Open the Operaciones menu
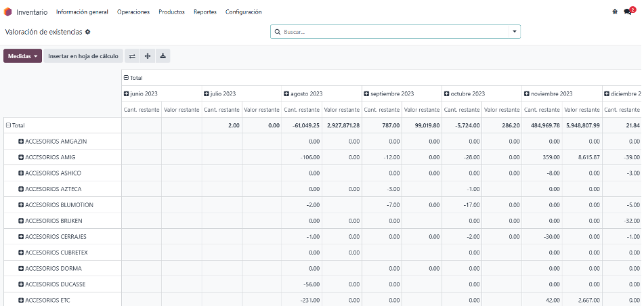The image size is (644, 306). click(x=133, y=12)
